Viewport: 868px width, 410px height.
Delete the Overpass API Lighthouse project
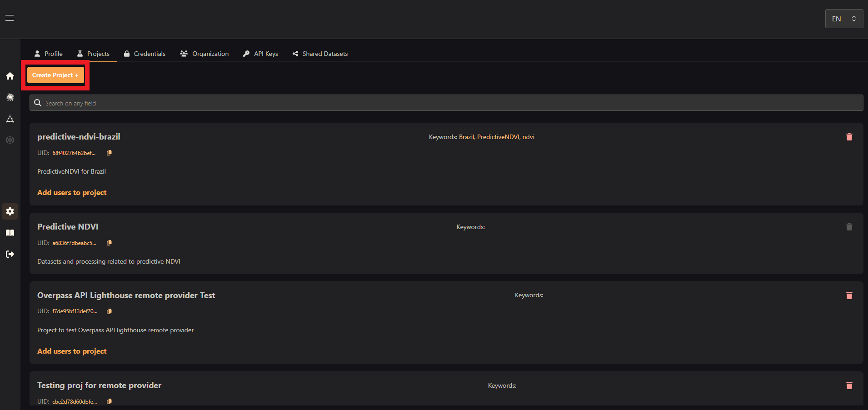849,295
